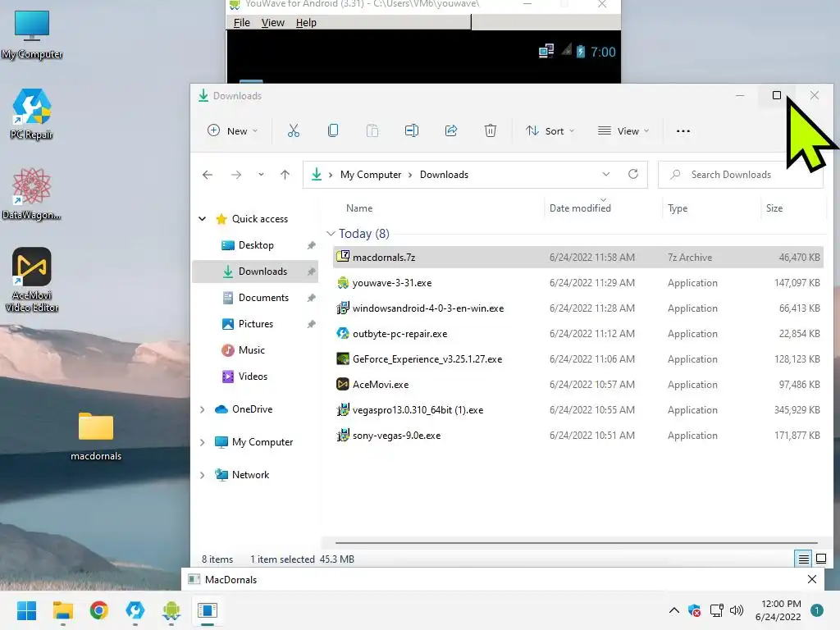The height and width of the screenshot is (630, 840).
Task: Open DataWagon desktop shortcut
Action: coord(32,194)
